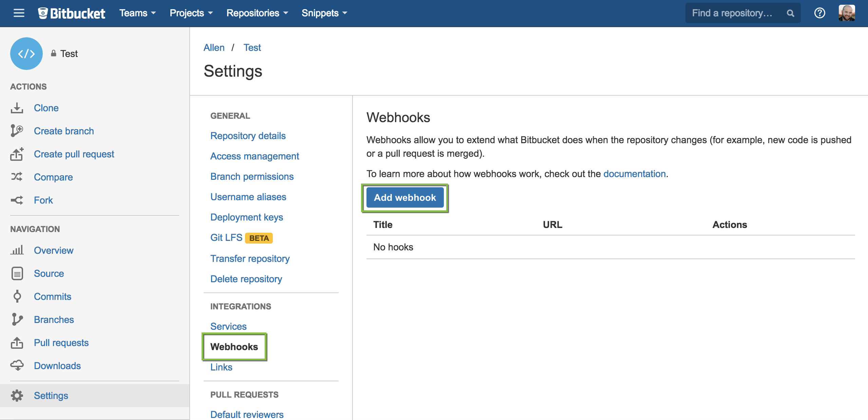Viewport: 868px width, 420px height.
Task: Open Access management settings
Action: [x=254, y=156]
